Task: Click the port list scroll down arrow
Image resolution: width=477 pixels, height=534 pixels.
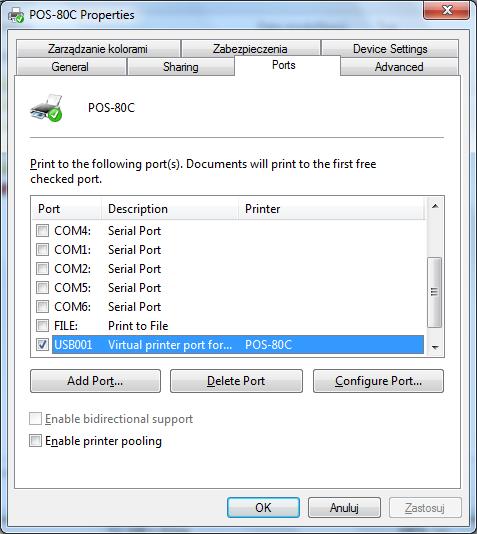Action: [x=435, y=347]
